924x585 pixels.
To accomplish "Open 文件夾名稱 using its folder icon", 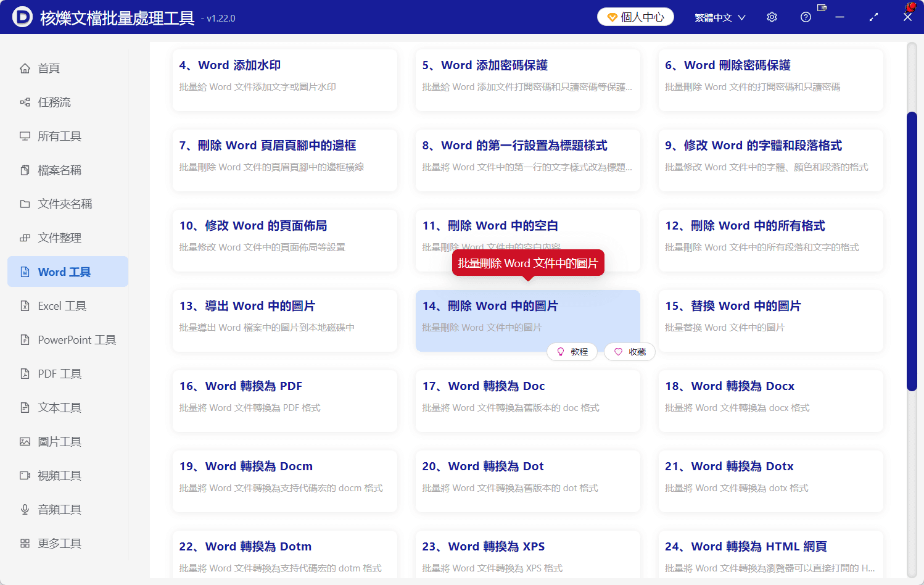I will coord(25,204).
